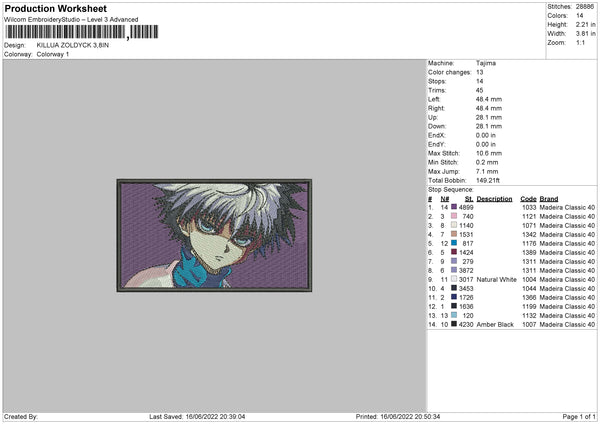Click the Machine value 'Tajima'

tap(486, 63)
